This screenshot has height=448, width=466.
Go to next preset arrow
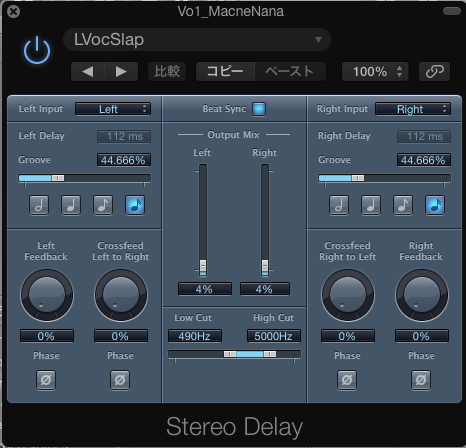(x=121, y=71)
